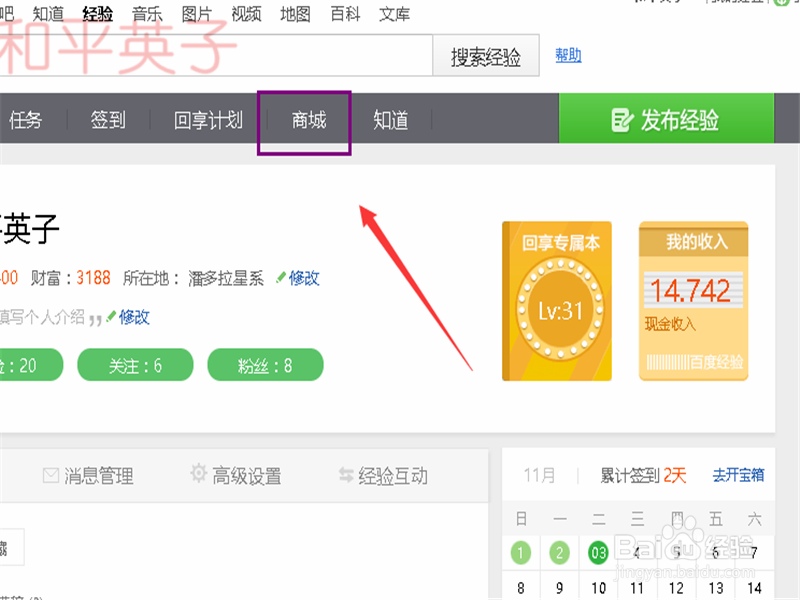Image resolution: width=800 pixels, height=600 pixels.
Task: Open the 经验互动 tab
Action: tap(383, 476)
